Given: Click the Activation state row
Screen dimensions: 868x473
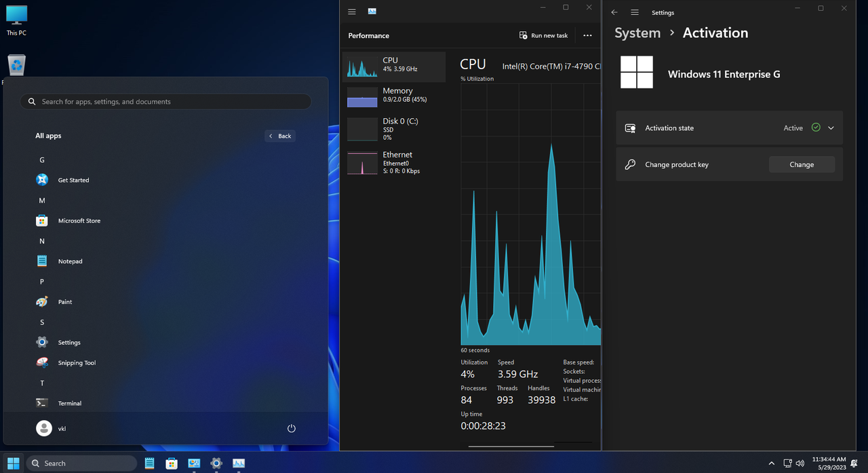Looking at the screenshot, I should click(730, 128).
